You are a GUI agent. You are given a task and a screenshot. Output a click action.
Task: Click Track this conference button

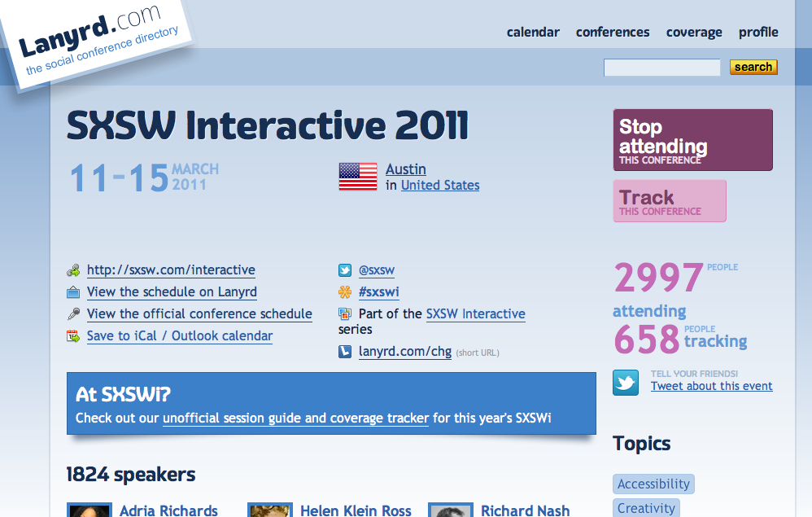(670, 201)
